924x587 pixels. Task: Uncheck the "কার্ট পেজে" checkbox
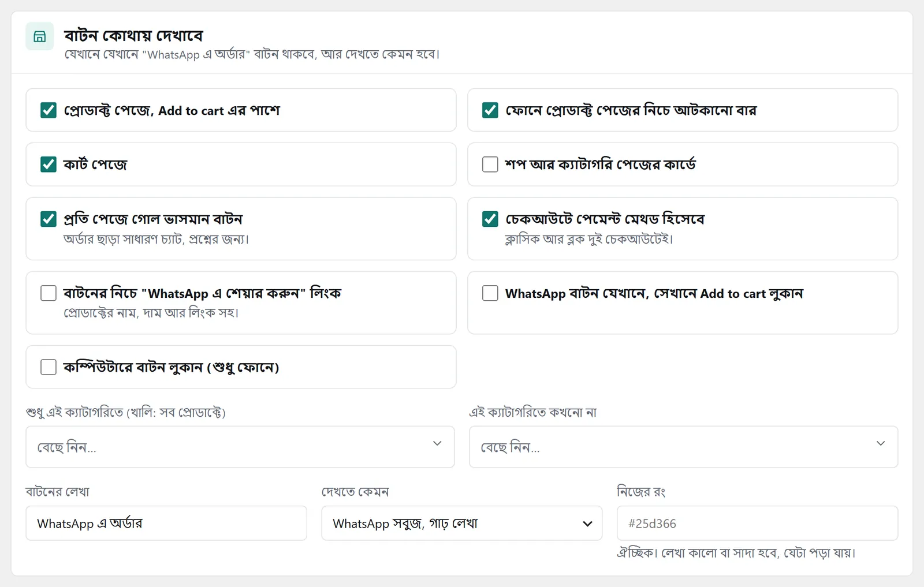[x=49, y=164]
